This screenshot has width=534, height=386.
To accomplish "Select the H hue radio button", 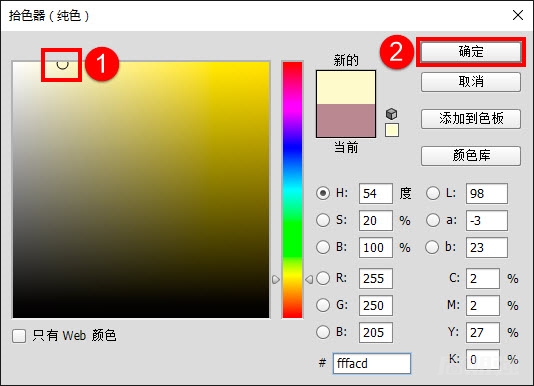I will tap(323, 193).
